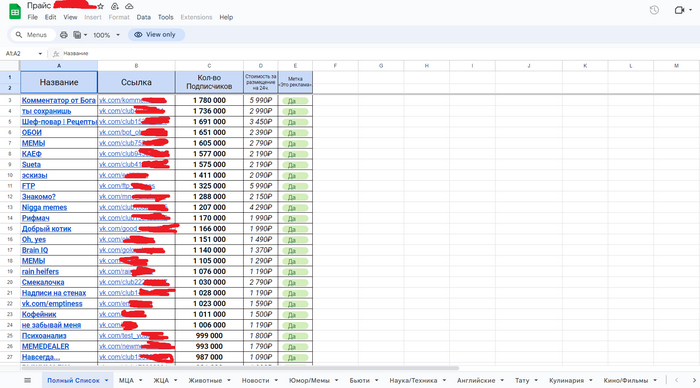
Task: Open the video call camera icon
Action: (679, 10)
